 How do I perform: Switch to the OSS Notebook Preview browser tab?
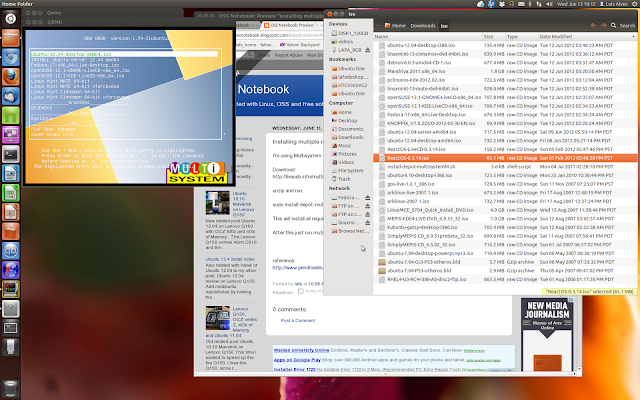click(291, 25)
